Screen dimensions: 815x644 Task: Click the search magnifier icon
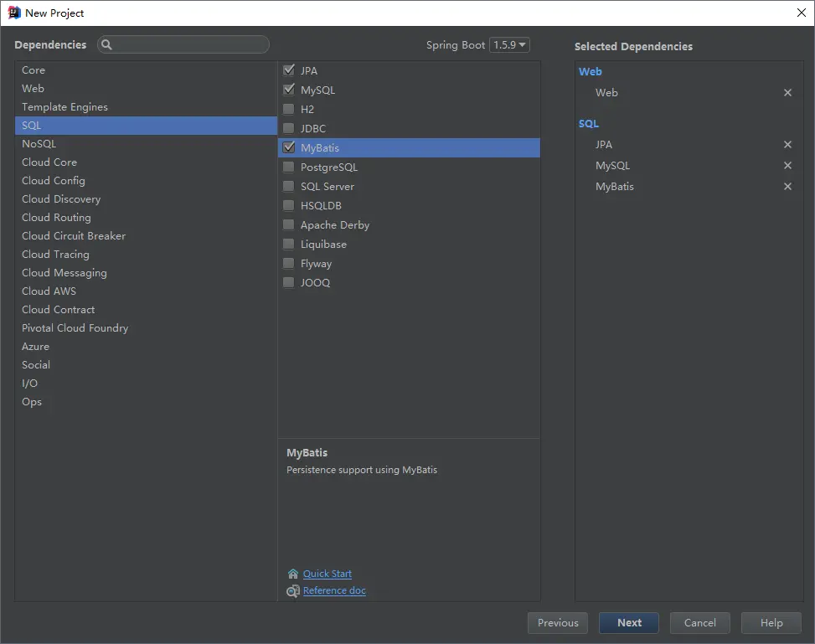tap(106, 44)
